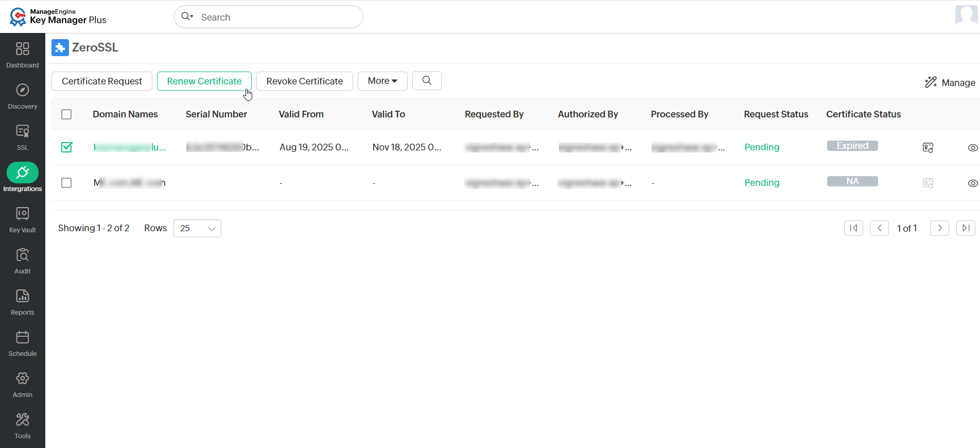Click the Pending status in Expired row
This screenshot has width=980, height=448.
pyautogui.click(x=762, y=147)
